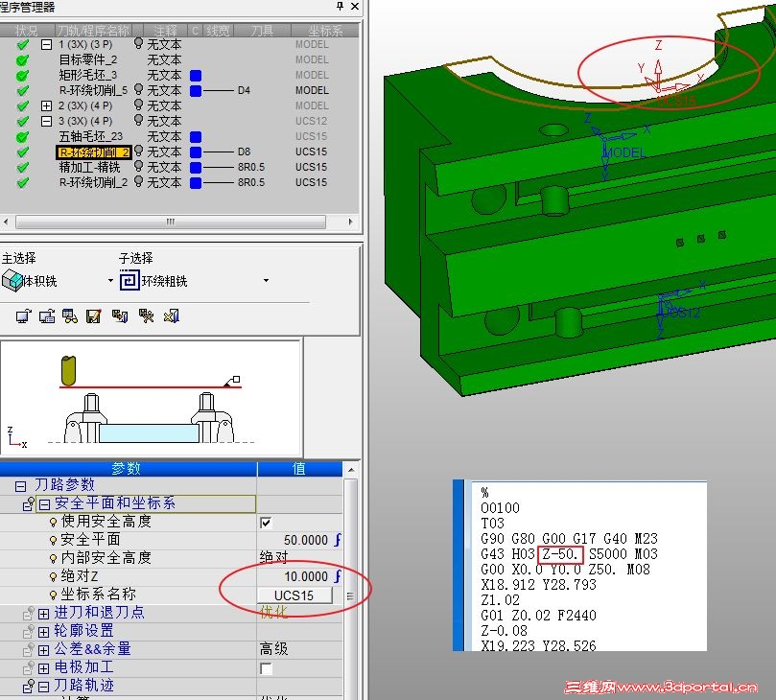Image resolution: width=776 pixels, height=700 pixels.
Task: Click blue color swatch of R-环绕切削_5
Action: pyautogui.click(x=196, y=91)
